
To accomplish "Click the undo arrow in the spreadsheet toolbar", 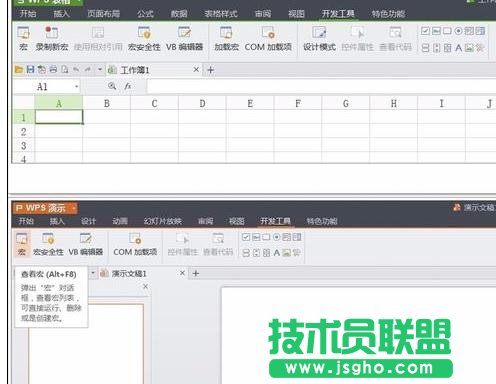I will (x=76, y=69).
